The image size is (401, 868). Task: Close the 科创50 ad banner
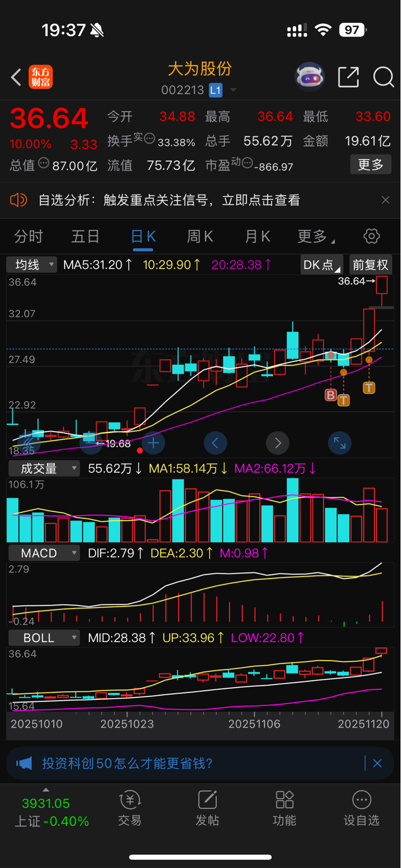378,763
